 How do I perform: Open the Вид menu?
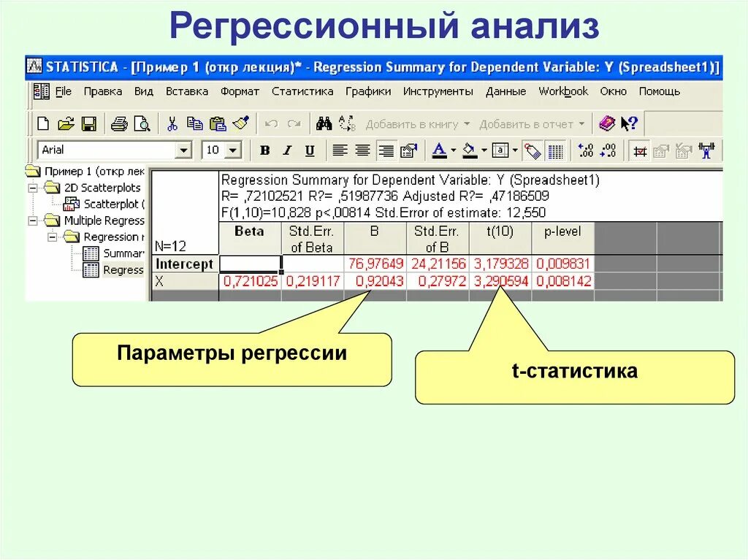tap(143, 91)
